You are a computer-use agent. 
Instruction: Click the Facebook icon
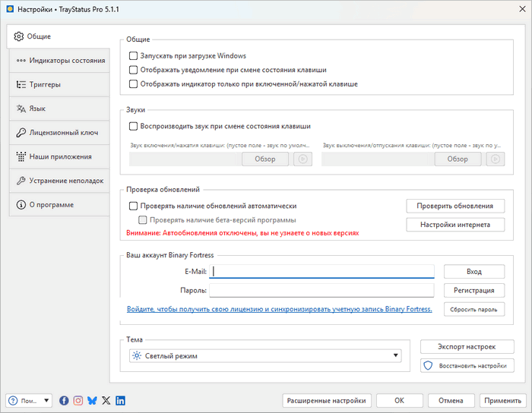(64, 400)
